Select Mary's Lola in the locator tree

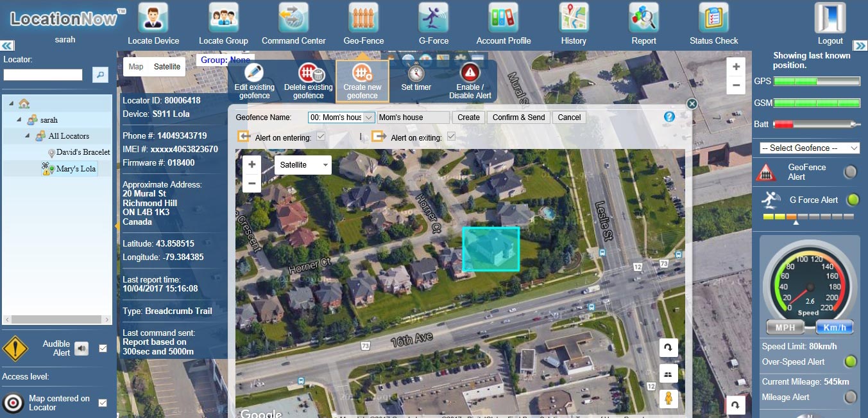tap(76, 169)
